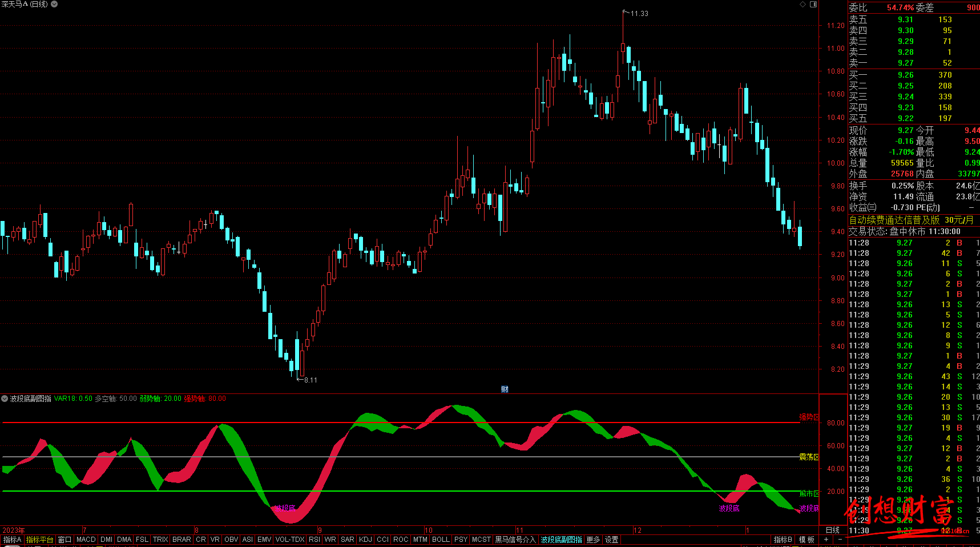The width and height of the screenshot is (980, 547).
Task: Click the 换手 0.25% value
Action: click(903, 186)
